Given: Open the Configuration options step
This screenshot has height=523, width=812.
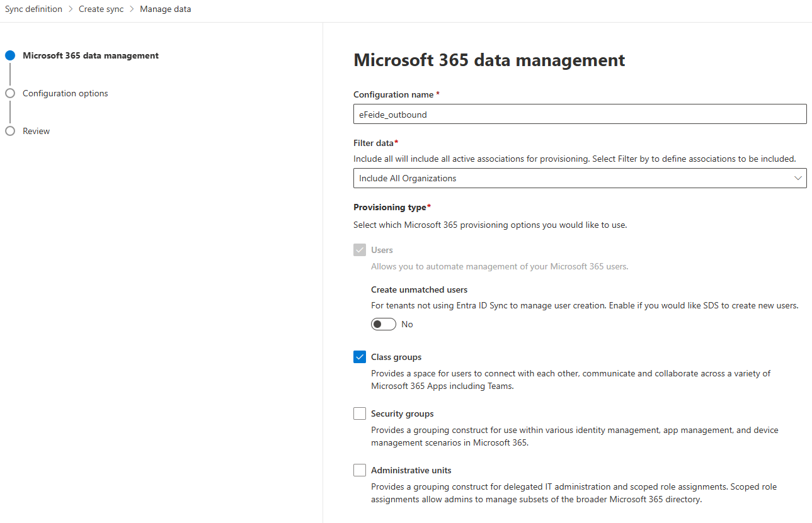Looking at the screenshot, I should point(66,93).
